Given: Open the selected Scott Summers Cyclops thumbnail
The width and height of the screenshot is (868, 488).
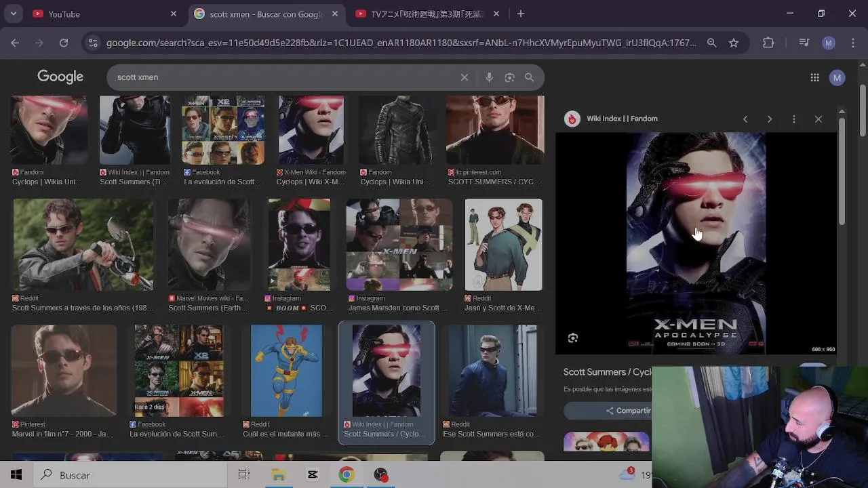Looking at the screenshot, I should (387, 371).
